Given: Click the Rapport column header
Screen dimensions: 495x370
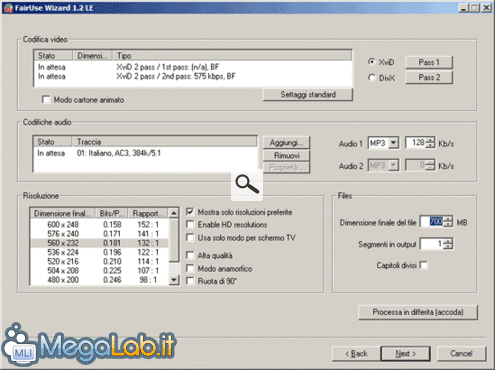Looking at the screenshot, I should pyautogui.click(x=148, y=213).
